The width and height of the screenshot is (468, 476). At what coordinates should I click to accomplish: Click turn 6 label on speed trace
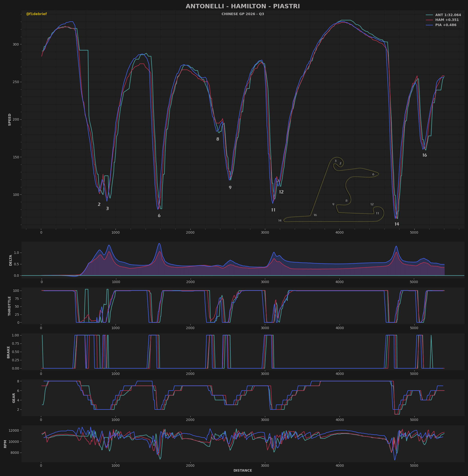pyautogui.click(x=159, y=216)
